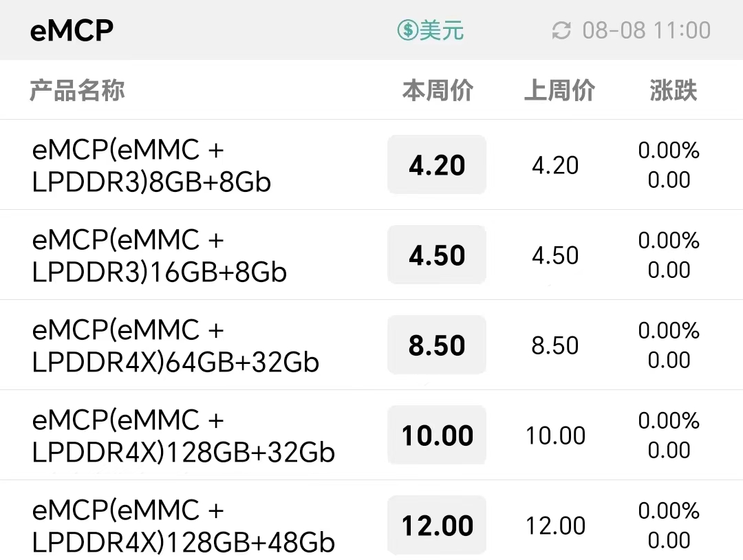Open the LPDDR3 8GB+8Gb product row

[371, 165]
